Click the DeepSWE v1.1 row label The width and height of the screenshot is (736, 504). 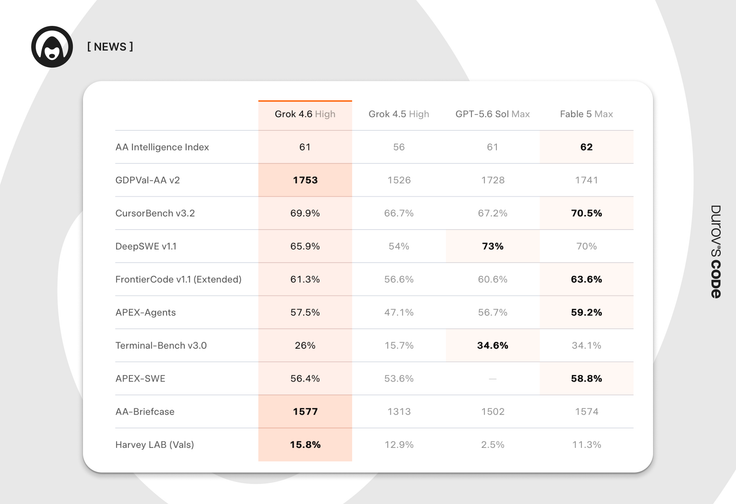pyautogui.click(x=146, y=246)
